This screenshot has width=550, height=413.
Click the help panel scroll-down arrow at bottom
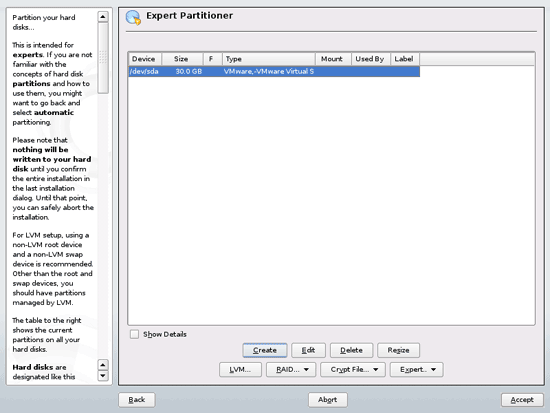pos(103,376)
